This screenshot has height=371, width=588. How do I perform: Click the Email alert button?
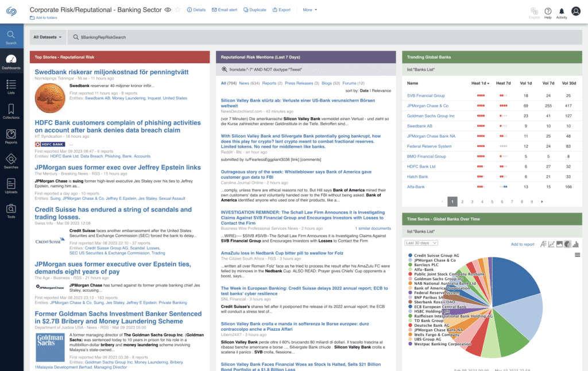click(225, 10)
